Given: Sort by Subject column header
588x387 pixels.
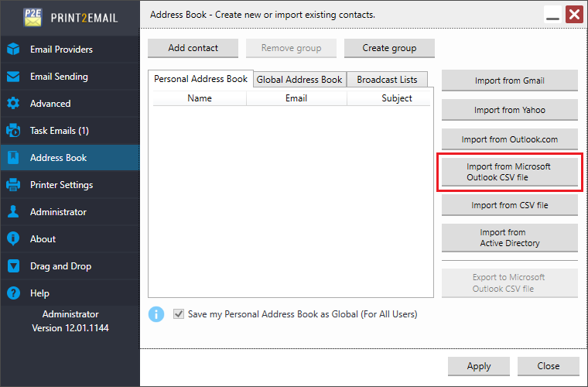Looking at the screenshot, I should (x=389, y=98).
